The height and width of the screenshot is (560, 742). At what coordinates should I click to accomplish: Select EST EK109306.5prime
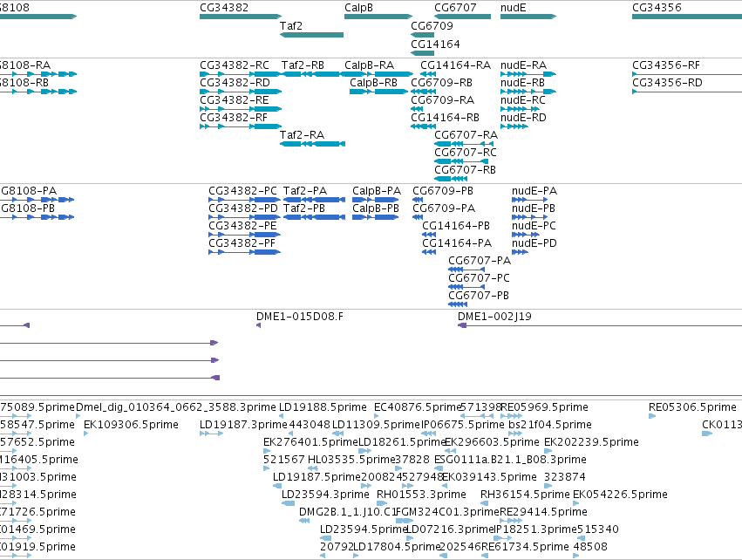(x=131, y=425)
